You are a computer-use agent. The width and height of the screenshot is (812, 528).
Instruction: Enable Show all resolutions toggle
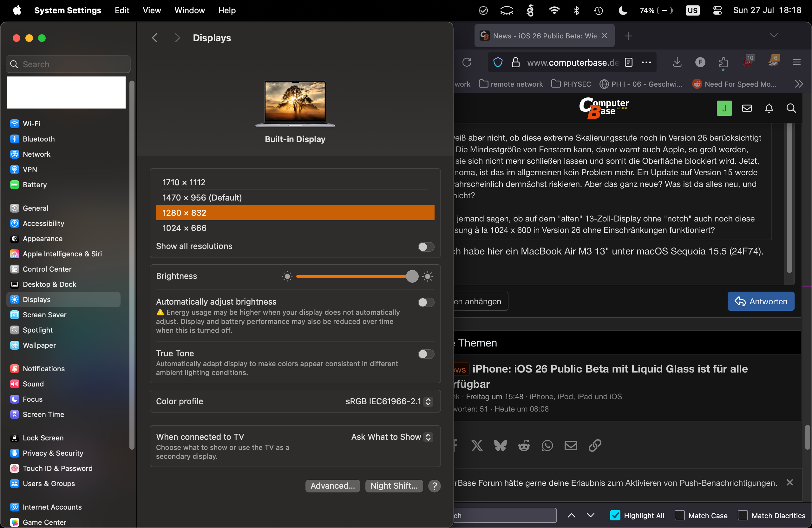(x=426, y=247)
